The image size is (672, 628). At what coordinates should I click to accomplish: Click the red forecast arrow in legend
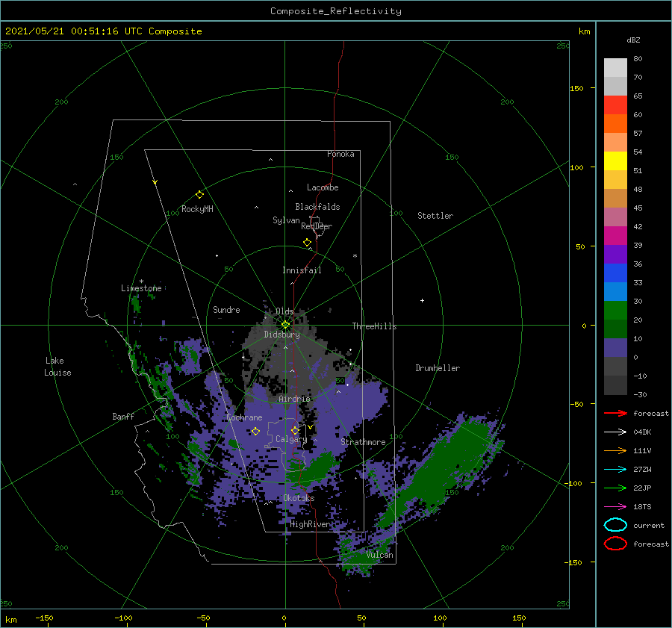pos(615,413)
